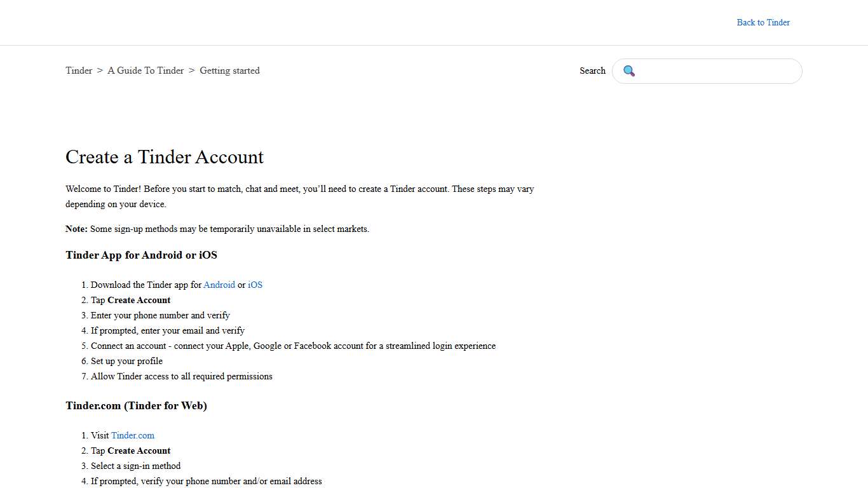Click the "Search" label text
This screenshot has height=488, width=868.
click(x=592, y=71)
